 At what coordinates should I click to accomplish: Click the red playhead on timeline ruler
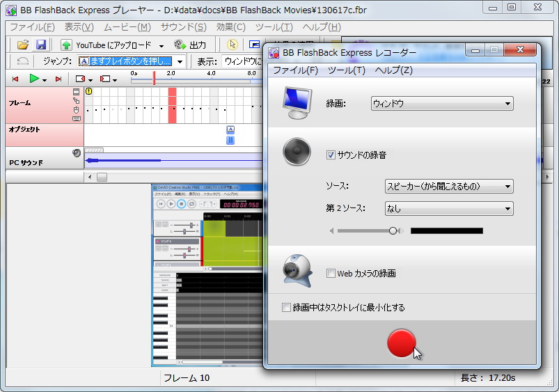pos(154,78)
